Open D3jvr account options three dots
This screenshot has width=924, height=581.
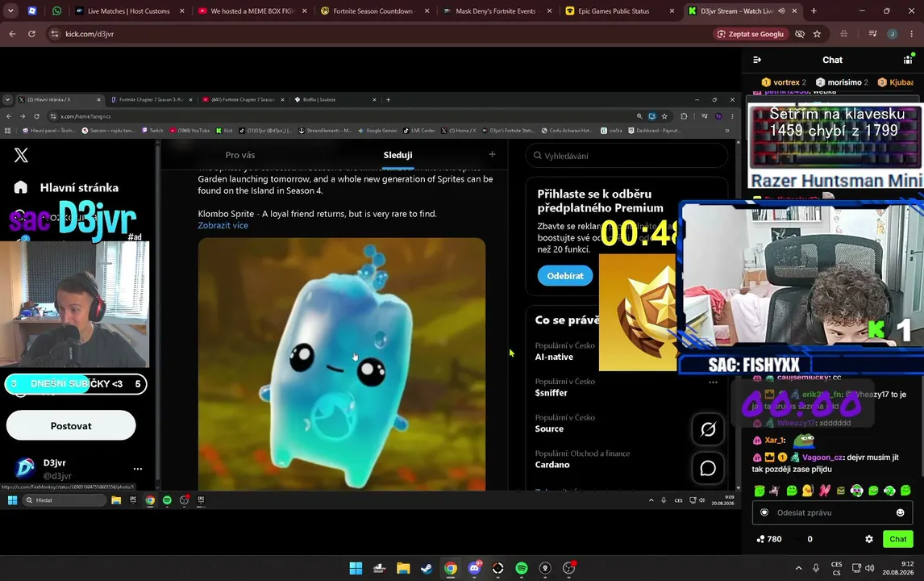(x=137, y=469)
